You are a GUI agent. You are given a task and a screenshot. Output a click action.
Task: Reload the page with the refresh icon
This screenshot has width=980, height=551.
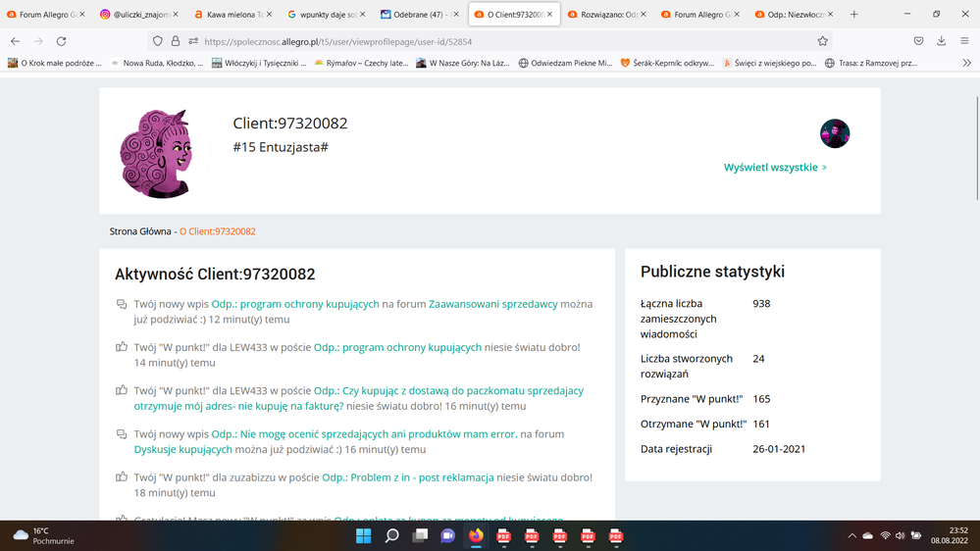coord(61,41)
